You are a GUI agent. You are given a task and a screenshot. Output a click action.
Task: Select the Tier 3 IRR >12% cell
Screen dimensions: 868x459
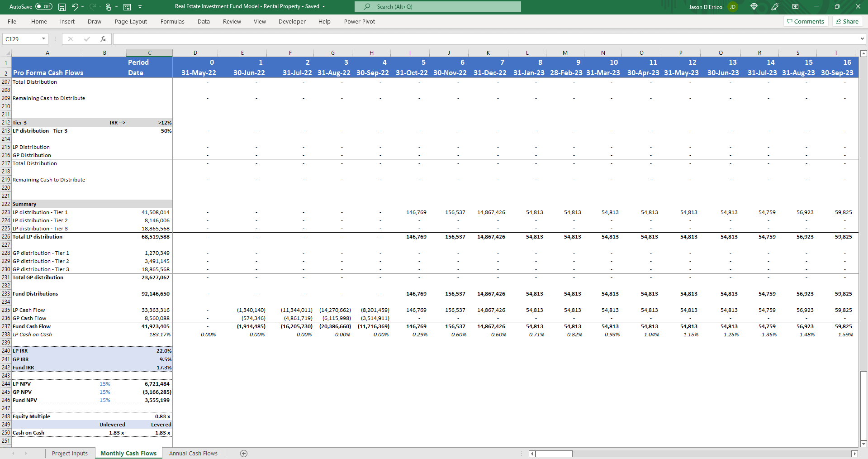[149, 123]
